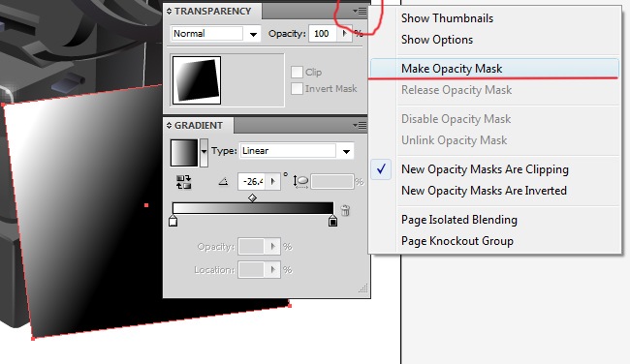Open the gradient angle value dropdown arrow
Screen dimensions: 630x364
click(x=273, y=182)
